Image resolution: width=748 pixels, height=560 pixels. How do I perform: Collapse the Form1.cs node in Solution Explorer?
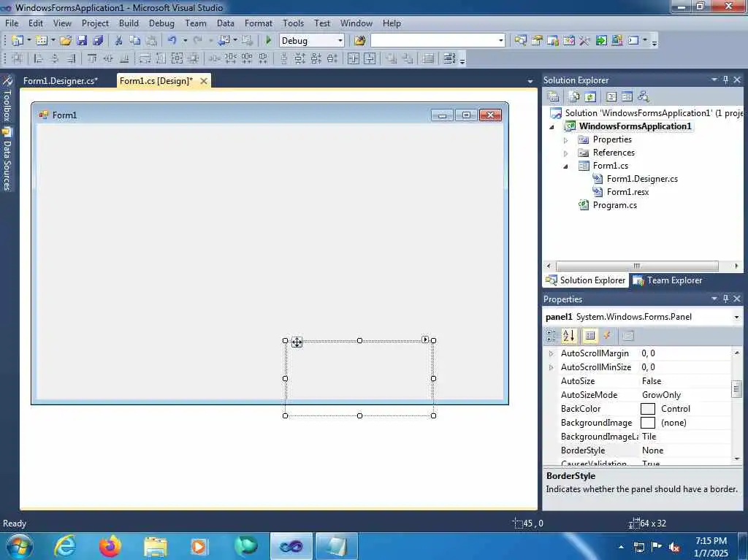pos(566,166)
